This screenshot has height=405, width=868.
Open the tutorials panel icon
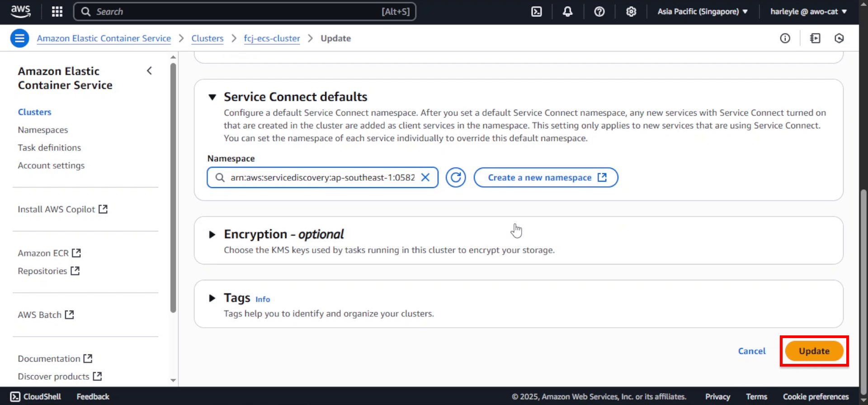click(815, 38)
